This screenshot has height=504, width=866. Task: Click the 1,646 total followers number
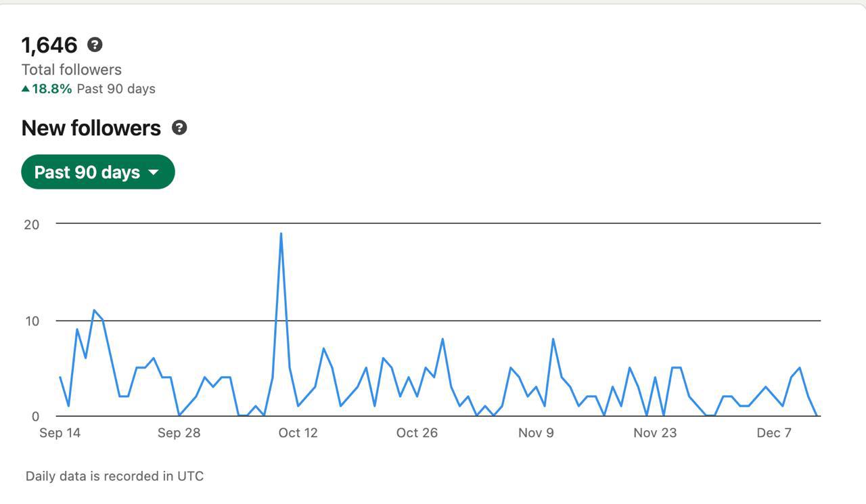49,45
